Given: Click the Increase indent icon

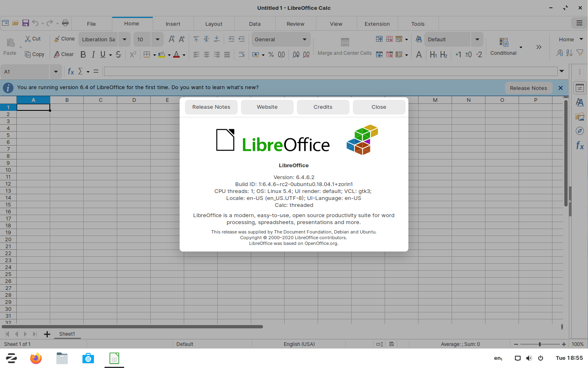Looking at the screenshot, I should [232, 39].
